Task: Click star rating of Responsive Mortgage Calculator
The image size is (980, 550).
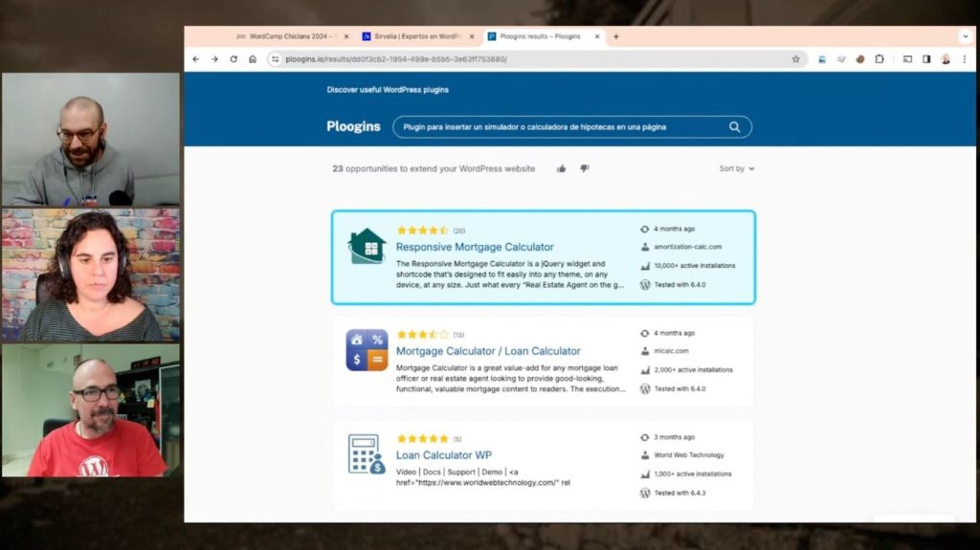Action: [422, 231]
